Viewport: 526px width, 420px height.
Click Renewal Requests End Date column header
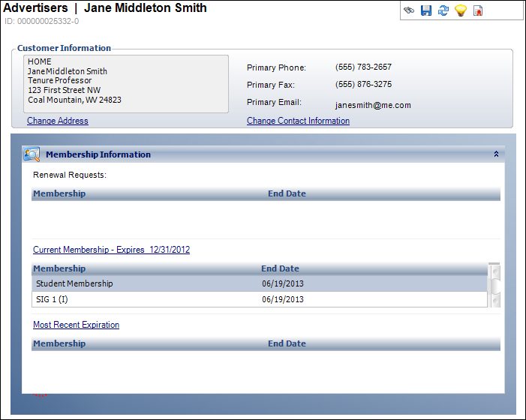(287, 193)
